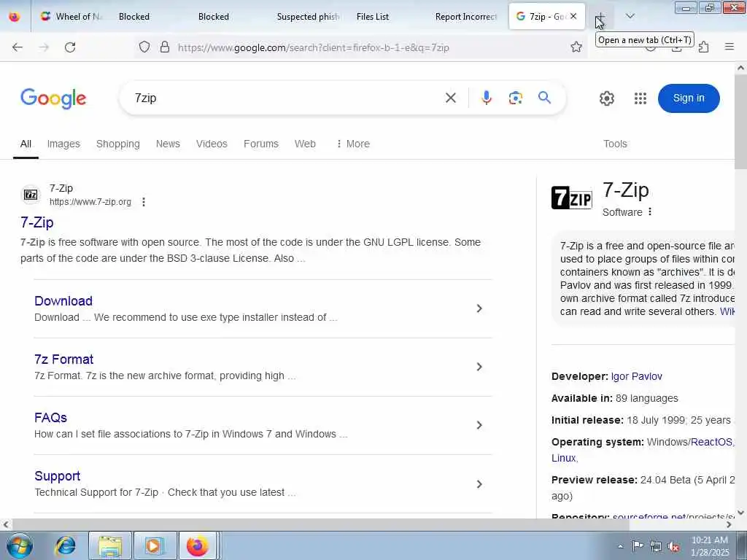
Task: Close the 7zip Google tab
Action: click(x=573, y=16)
